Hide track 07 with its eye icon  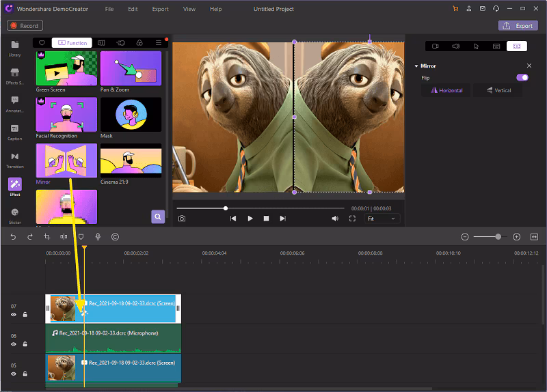click(14, 315)
